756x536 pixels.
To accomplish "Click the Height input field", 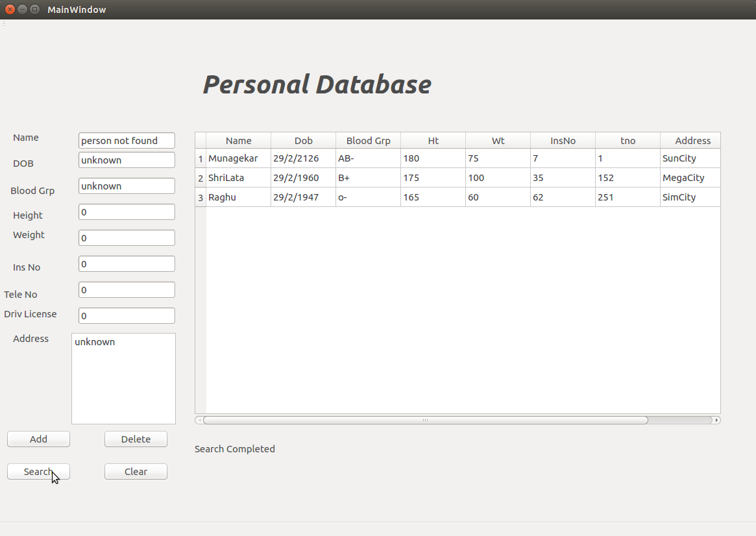I will (126, 212).
